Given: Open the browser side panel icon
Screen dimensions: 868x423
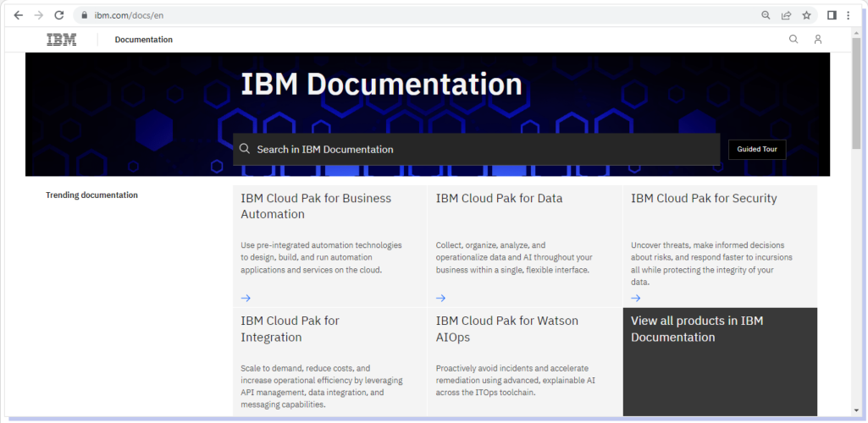Looking at the screenshot, I should pos(832,15).
